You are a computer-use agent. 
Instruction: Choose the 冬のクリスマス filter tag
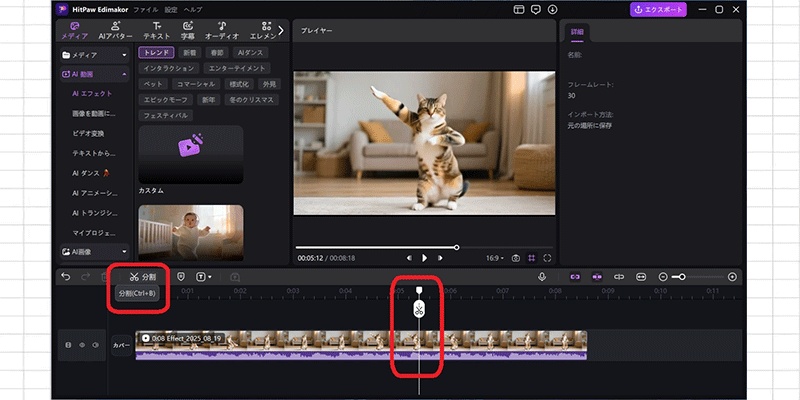252,100
